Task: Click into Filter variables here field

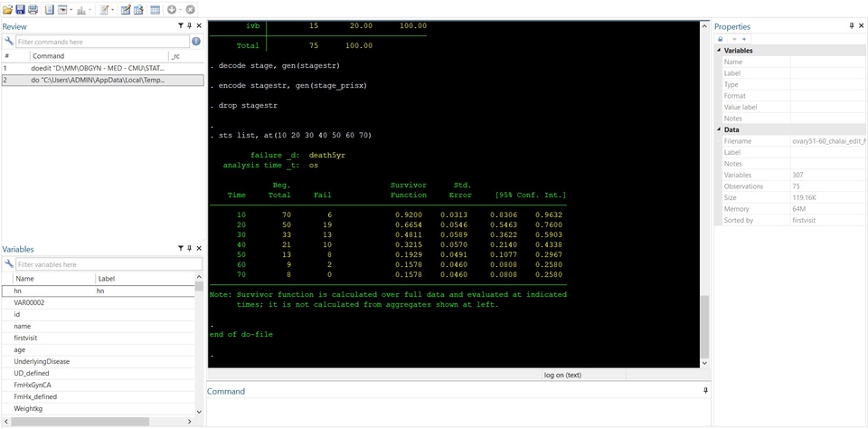Action: pos(108,264)
